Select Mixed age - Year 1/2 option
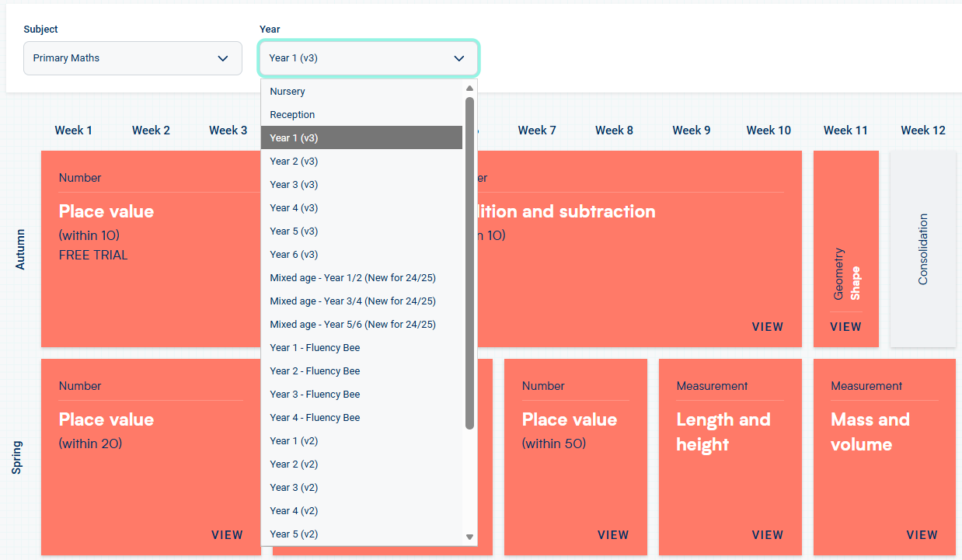The width and height of the screenshot is (962, 560). (x=352, y=278)
